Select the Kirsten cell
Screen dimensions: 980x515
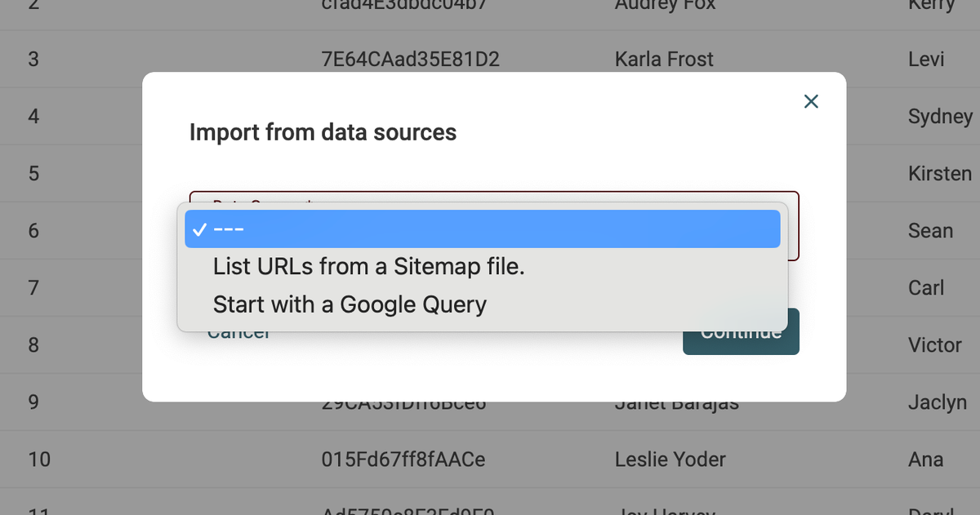[939, 174]
